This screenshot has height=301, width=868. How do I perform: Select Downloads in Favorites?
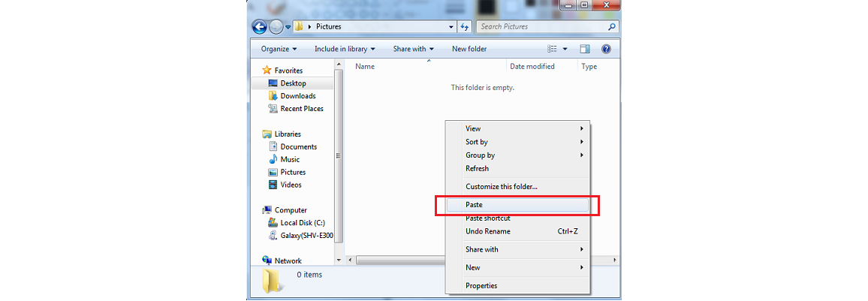(x=298, y=96)
